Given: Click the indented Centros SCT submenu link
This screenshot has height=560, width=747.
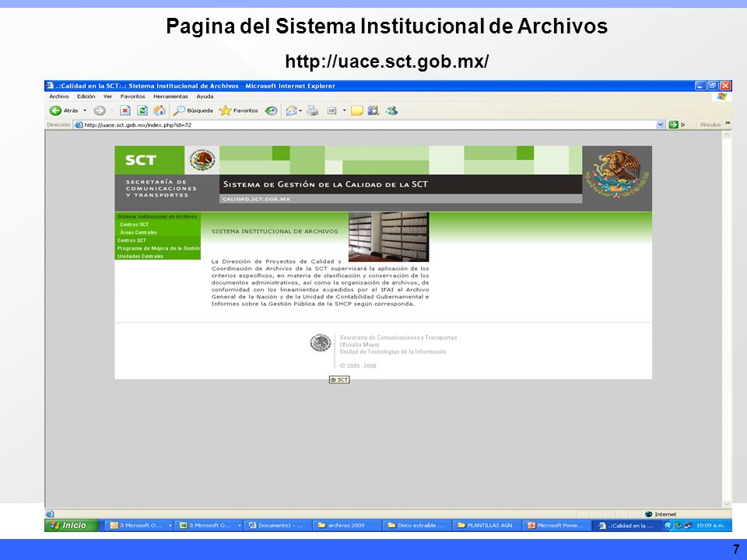Looking at the screenshot, I should 135,224.
